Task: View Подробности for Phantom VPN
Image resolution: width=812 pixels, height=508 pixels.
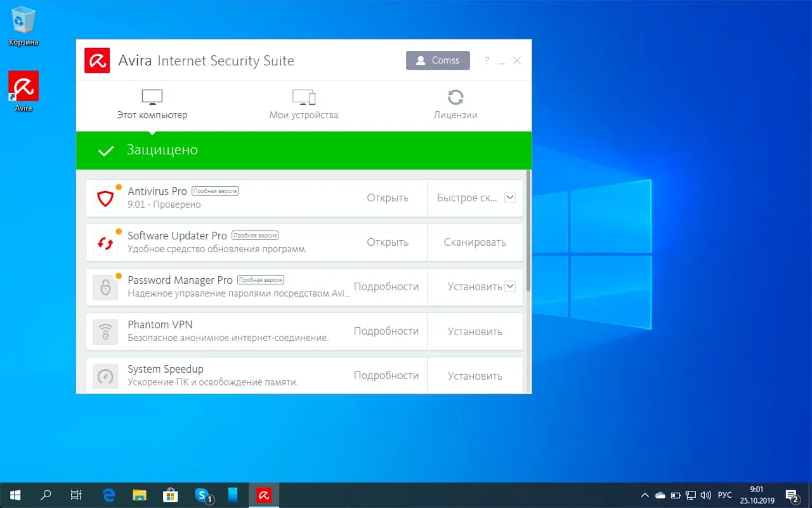Action: [x=386, y=331]
